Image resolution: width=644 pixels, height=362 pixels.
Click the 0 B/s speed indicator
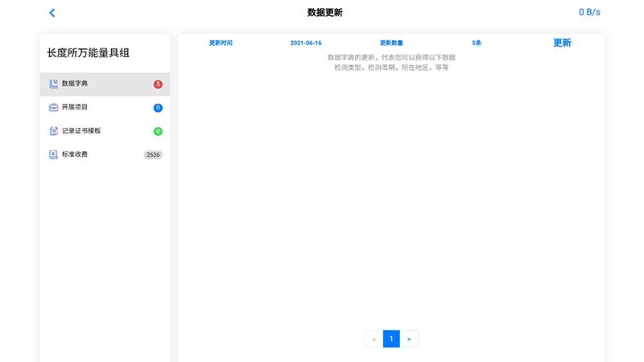tap(589, 12)
